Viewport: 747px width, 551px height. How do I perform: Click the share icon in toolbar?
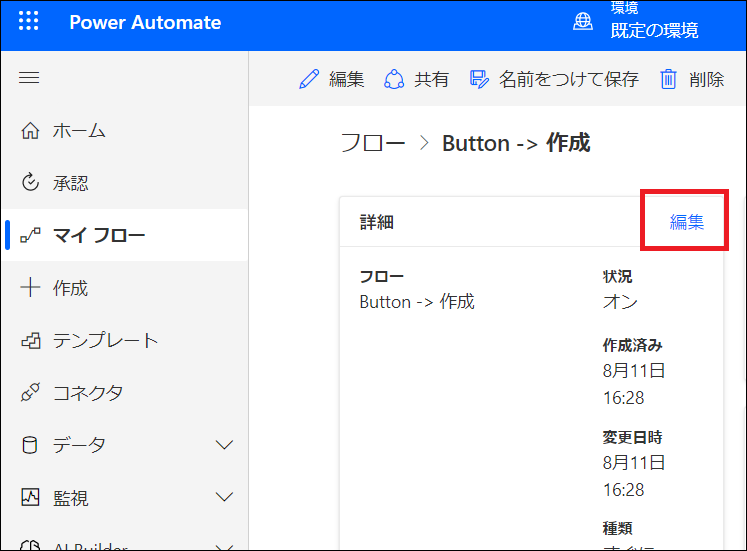[x=394, y=79]
